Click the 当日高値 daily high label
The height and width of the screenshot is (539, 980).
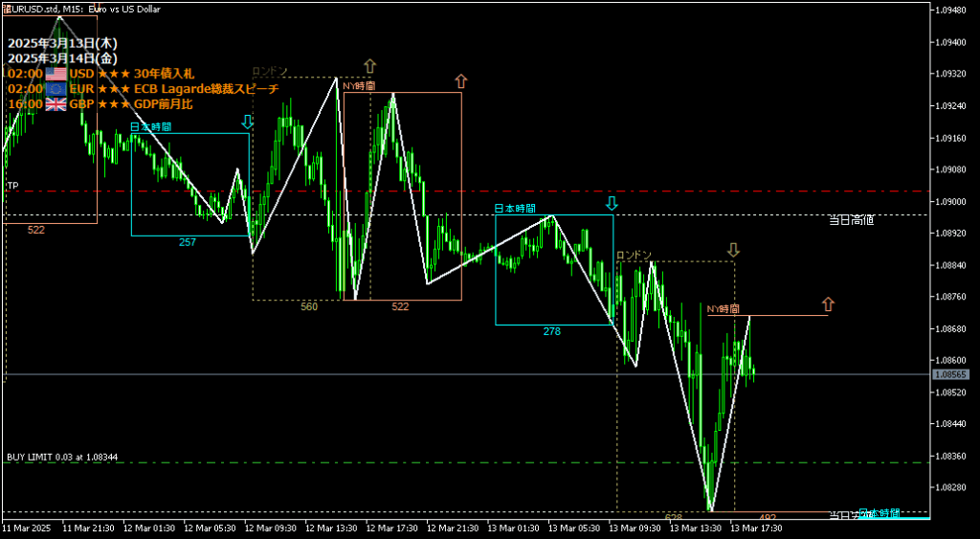point(851,220)
